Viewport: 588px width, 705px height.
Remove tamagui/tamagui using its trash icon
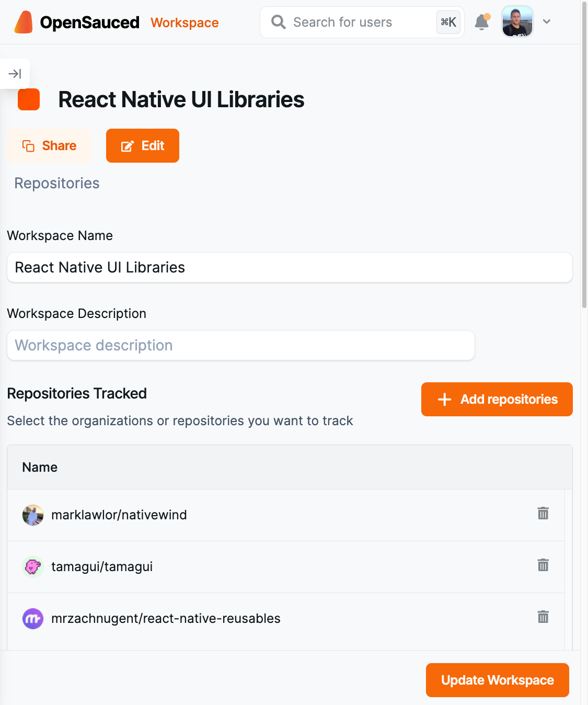(x=543, y=565)
